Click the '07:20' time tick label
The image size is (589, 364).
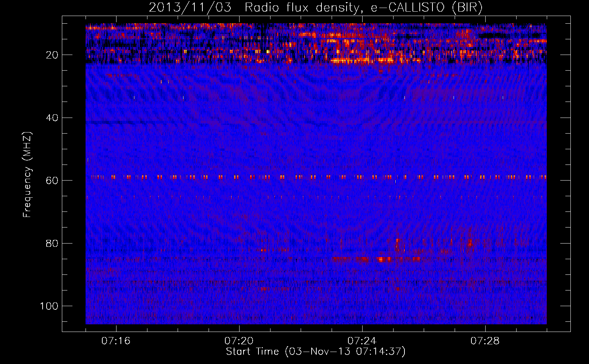click(239, 341)
